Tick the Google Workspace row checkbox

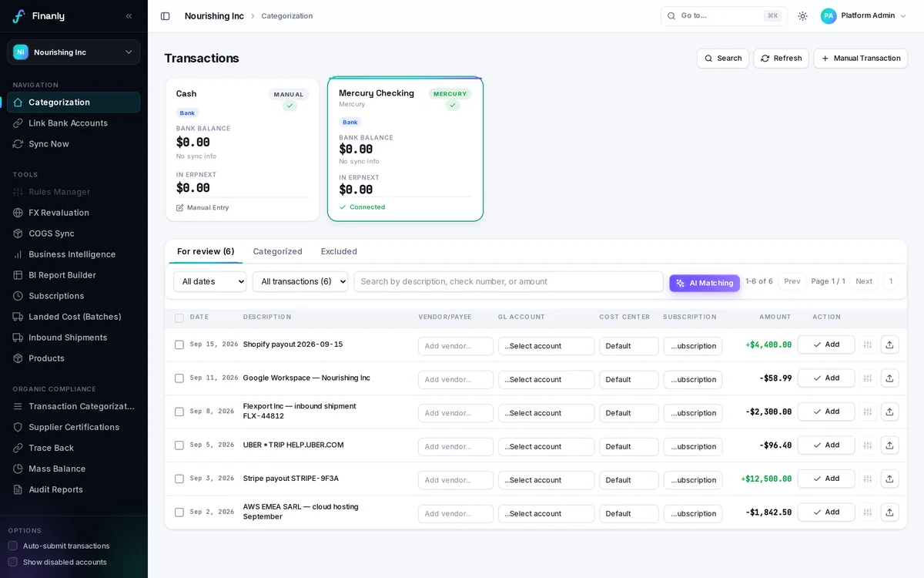(x=179, y=378)
